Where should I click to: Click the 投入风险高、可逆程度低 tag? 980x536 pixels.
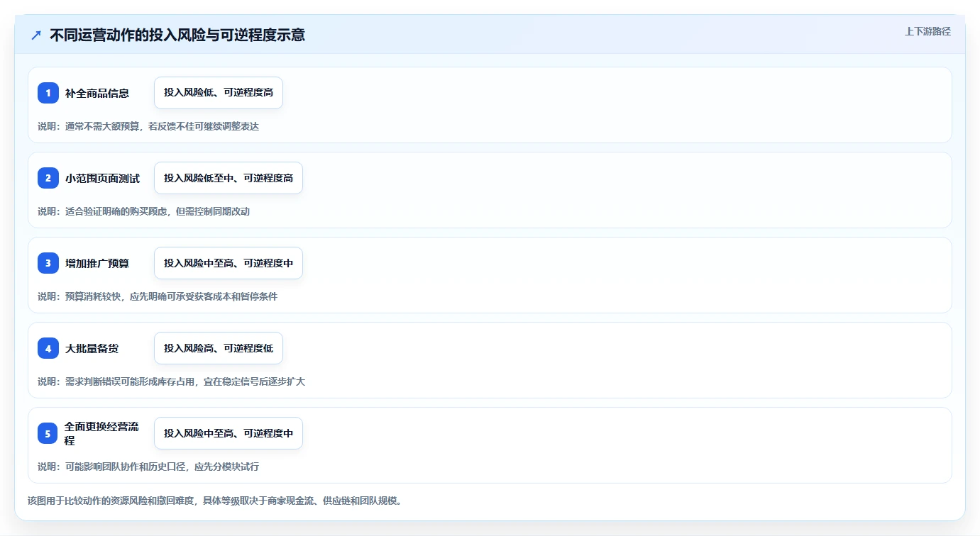coord(219,348)
